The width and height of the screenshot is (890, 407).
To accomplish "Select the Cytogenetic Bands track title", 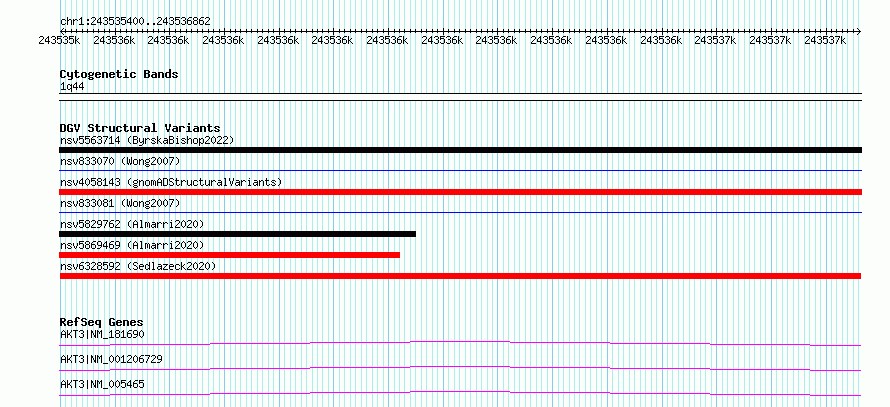I will (119, 74).
